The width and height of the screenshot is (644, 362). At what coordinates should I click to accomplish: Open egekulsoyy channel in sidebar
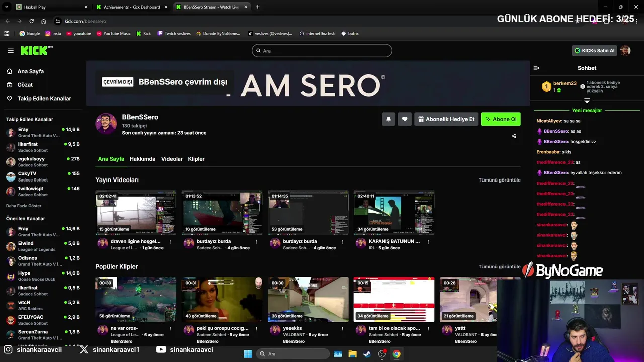click(43, 162)
